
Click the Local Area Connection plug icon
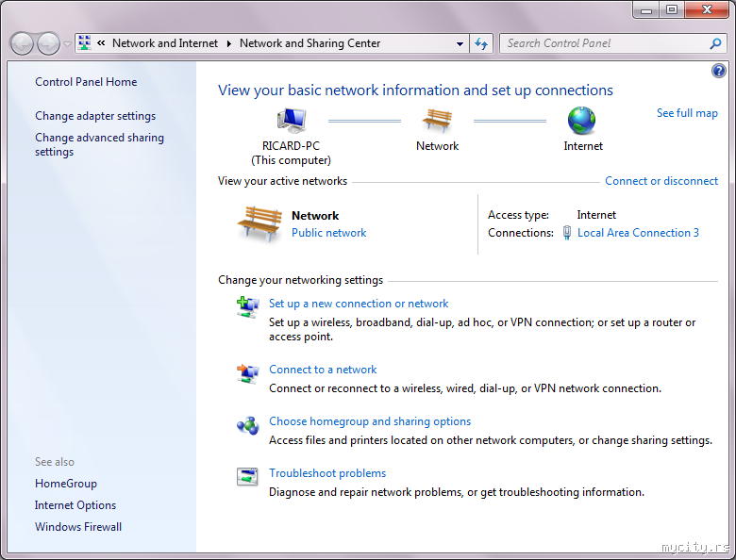click(x=567, y=233)
